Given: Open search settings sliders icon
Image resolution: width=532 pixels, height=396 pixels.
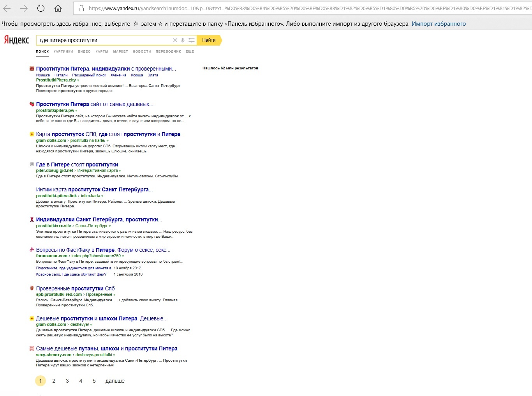Looking at the screenshot, I should [191, 40].
